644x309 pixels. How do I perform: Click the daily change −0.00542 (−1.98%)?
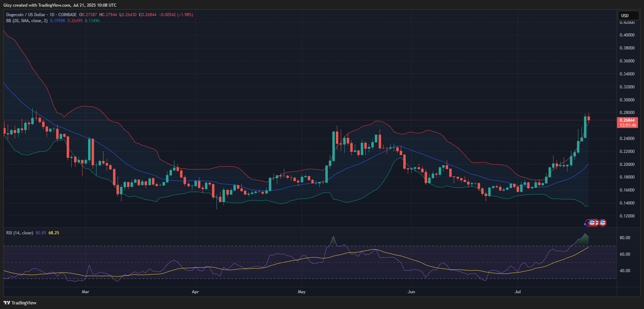(176, 15)
